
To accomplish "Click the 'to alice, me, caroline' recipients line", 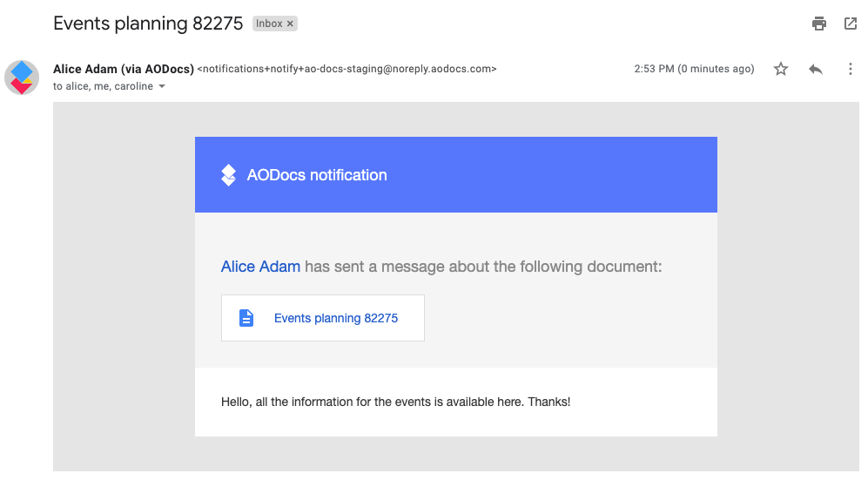I will pos(103,86).
